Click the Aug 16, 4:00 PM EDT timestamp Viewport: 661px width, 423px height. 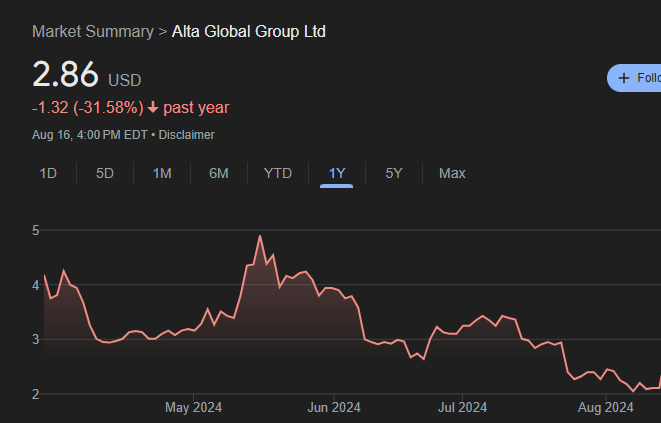click(x=90, y=135)
